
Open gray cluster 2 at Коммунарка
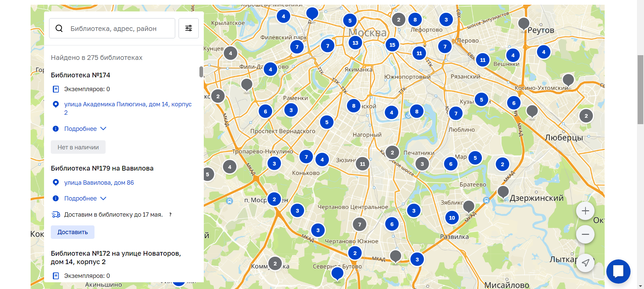click(275, 263)
